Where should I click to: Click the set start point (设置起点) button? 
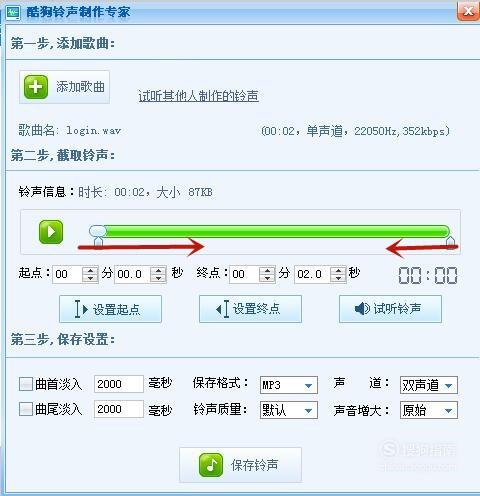(110, 309)
